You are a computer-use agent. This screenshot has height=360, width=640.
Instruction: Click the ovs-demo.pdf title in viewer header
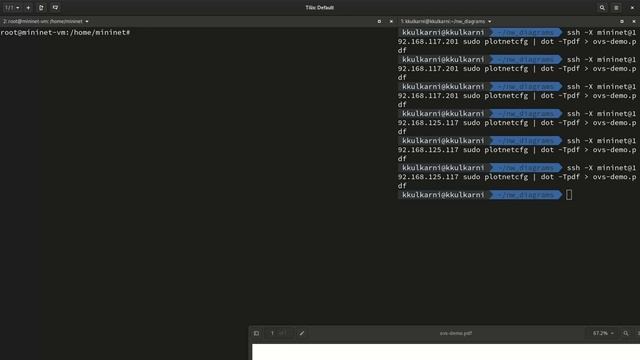coord(456,333)
